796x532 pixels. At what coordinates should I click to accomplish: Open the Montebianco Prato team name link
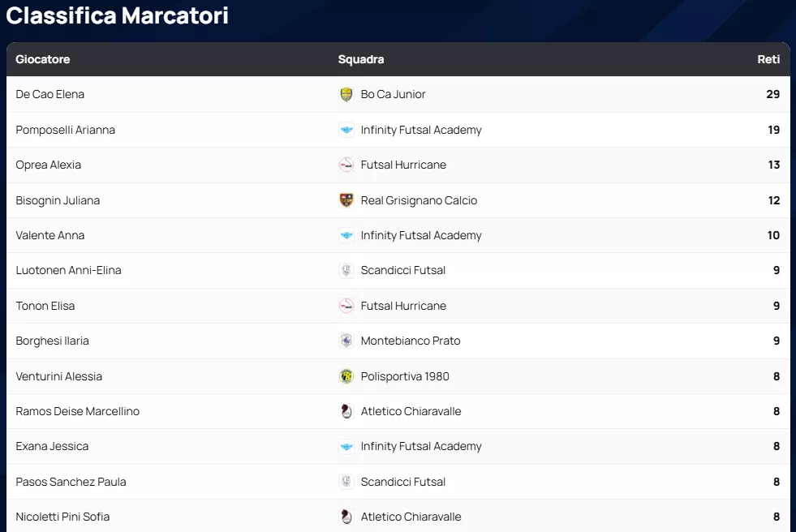tap(411, 341)
